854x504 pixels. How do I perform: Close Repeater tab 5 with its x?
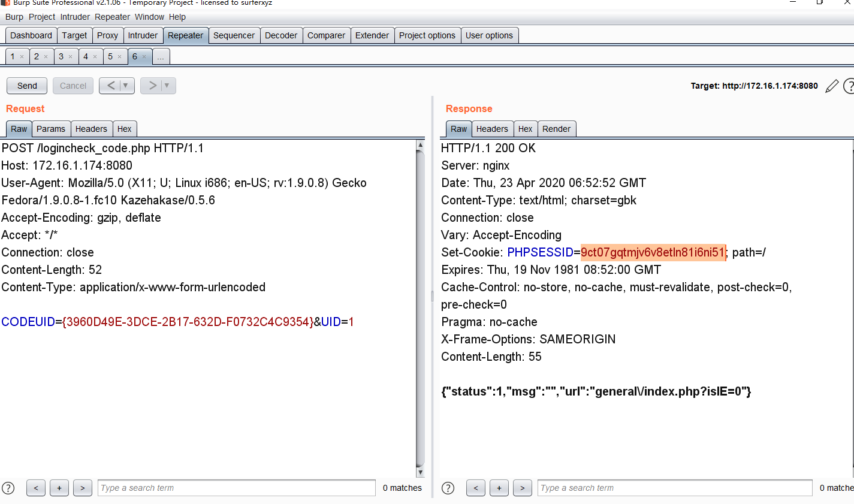pos(119,57)
